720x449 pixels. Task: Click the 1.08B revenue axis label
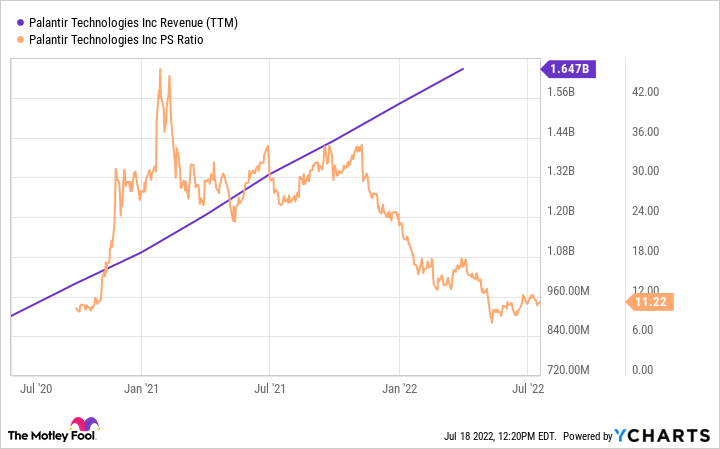561,251
